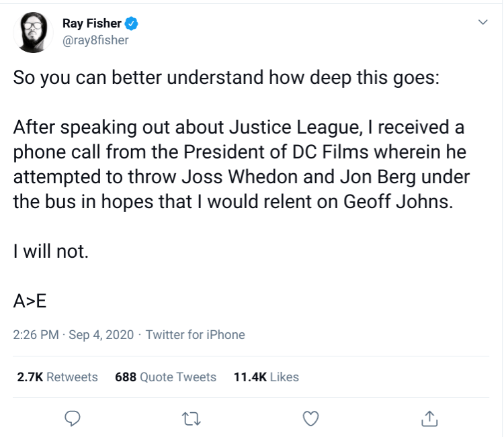Reply to Ray Fisher's tweet
Image resolution: width=504 pixels, height=437 pixels.
pos(73,418)
